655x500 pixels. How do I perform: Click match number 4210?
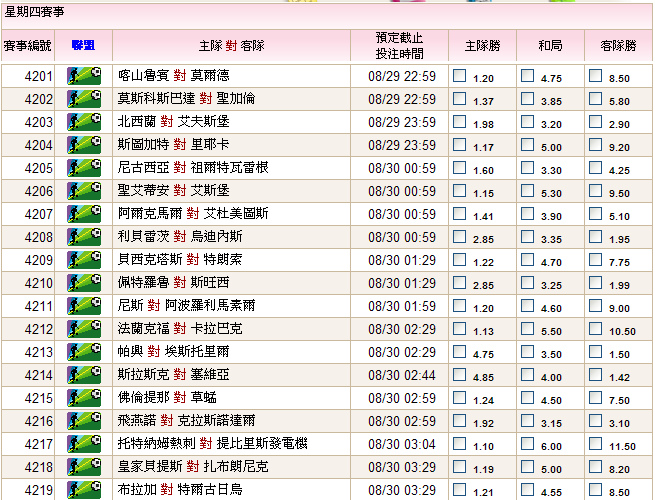click(x=38, y=283)
